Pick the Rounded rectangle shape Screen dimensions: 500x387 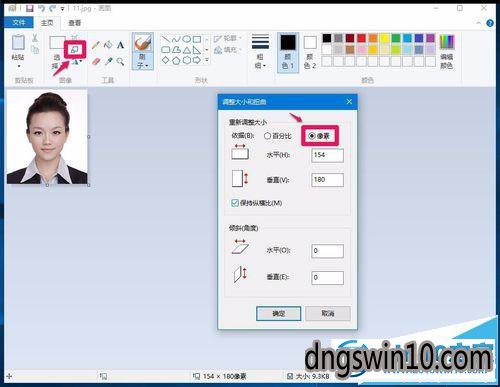[x=166, y=50]
